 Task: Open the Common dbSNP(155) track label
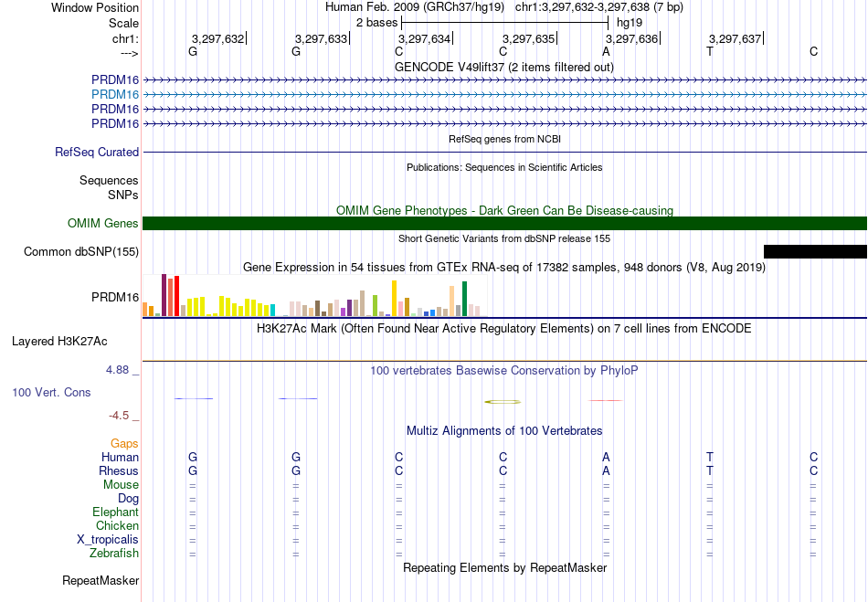[81, 252]
